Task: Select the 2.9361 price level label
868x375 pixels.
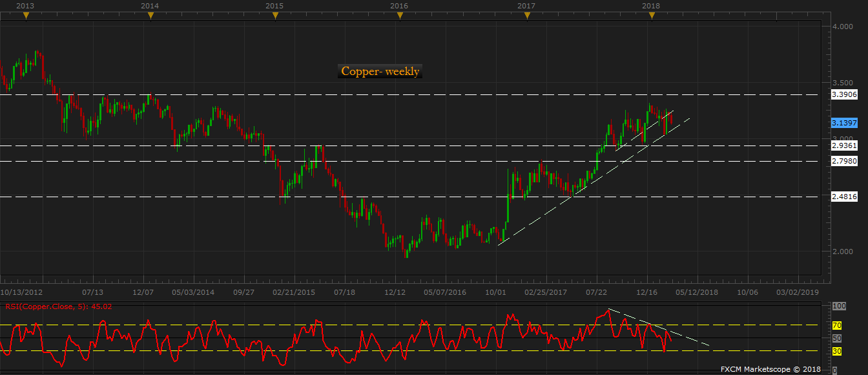Action: (844, 146)
